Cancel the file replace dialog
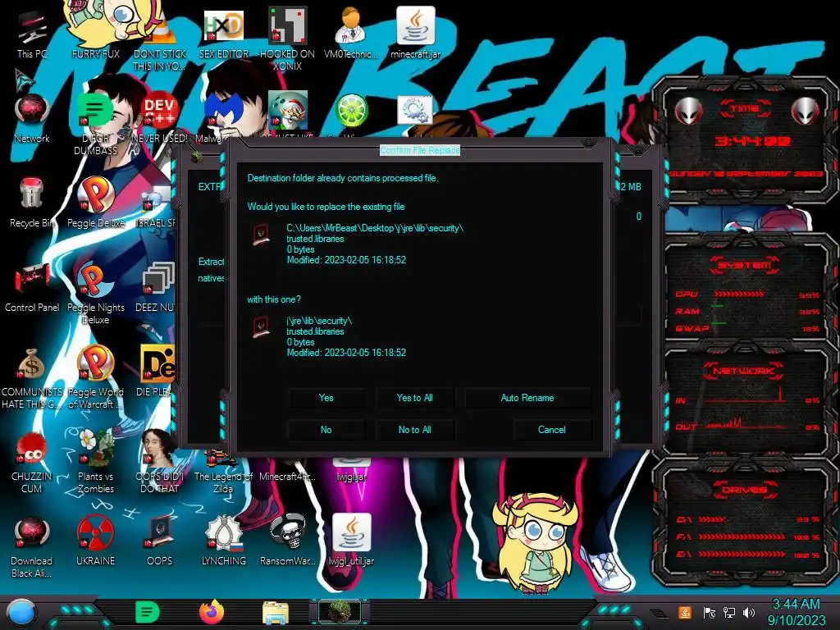The width and height of the screenshot is (840, 630). tap(551, 430)
